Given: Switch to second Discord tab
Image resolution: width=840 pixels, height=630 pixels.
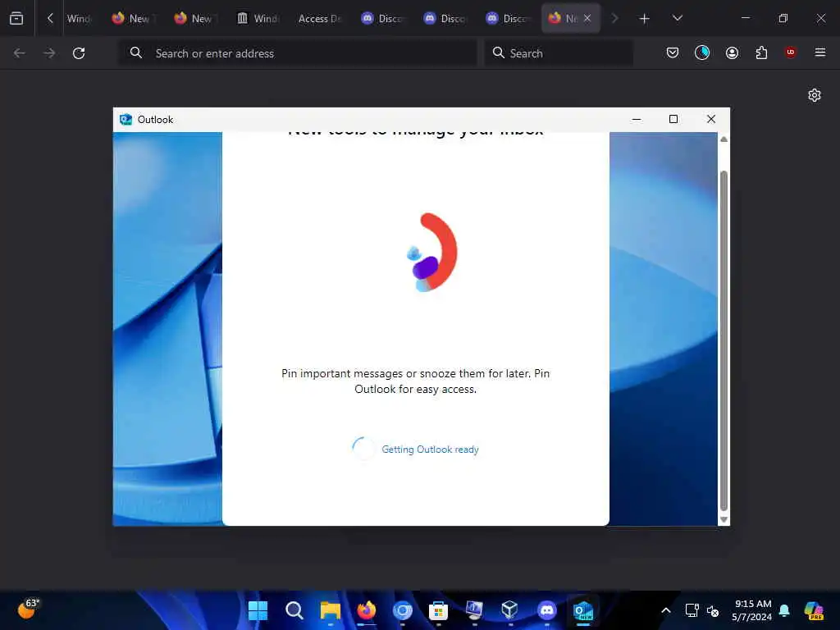Looking at the screenshot, I should click(446, 18).
